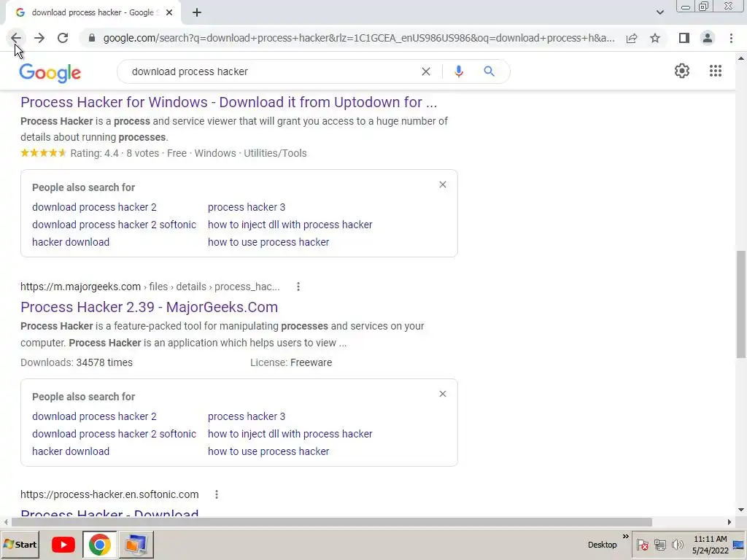Reload the Google search page
This screenshot has width=747, height=560.
[x=63, y=38]
